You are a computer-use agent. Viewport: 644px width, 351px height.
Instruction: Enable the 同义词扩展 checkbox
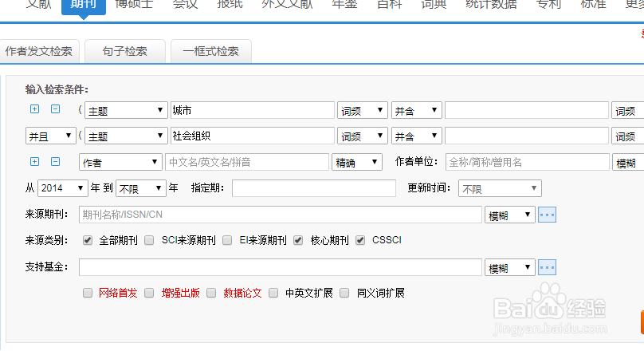[x=344, y=293]
